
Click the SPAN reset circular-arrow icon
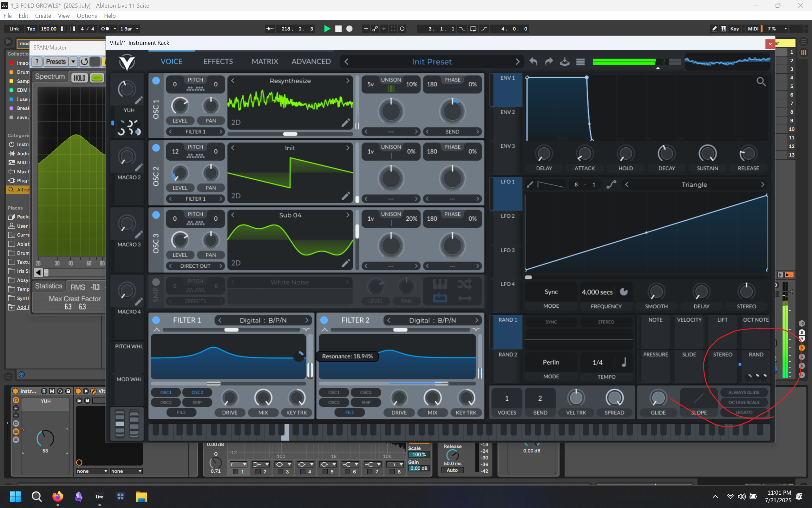84,62
